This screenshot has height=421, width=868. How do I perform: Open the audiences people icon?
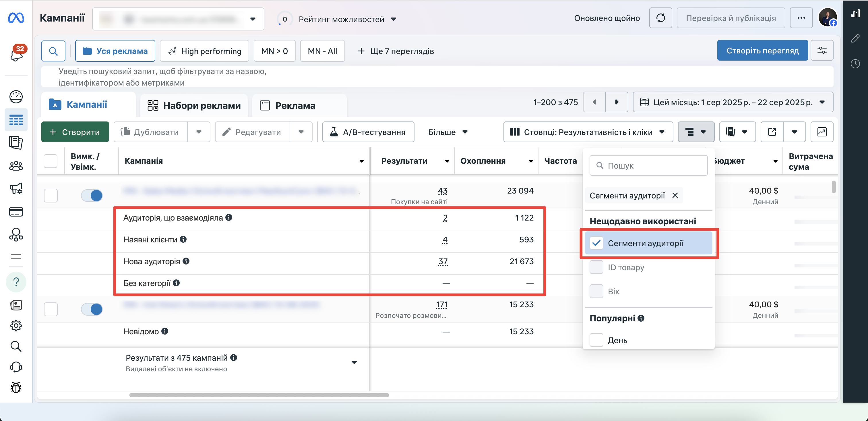coord(16,165)
